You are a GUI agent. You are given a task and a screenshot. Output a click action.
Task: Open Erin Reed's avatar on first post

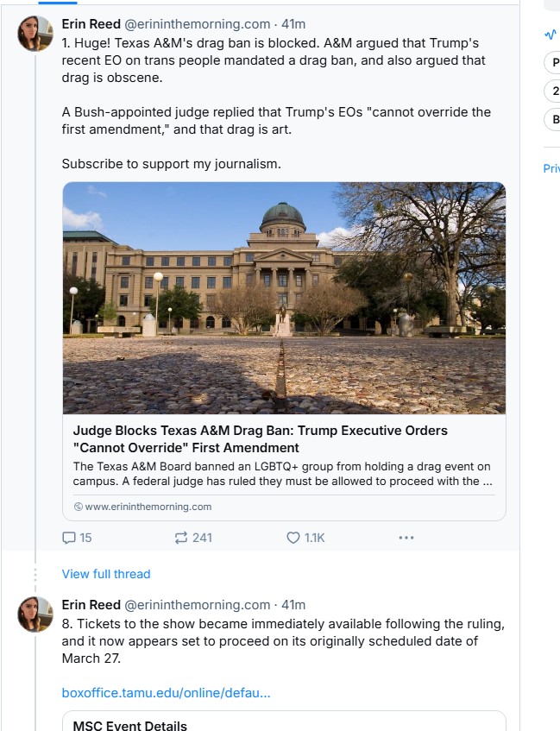[x=35, y=34]
